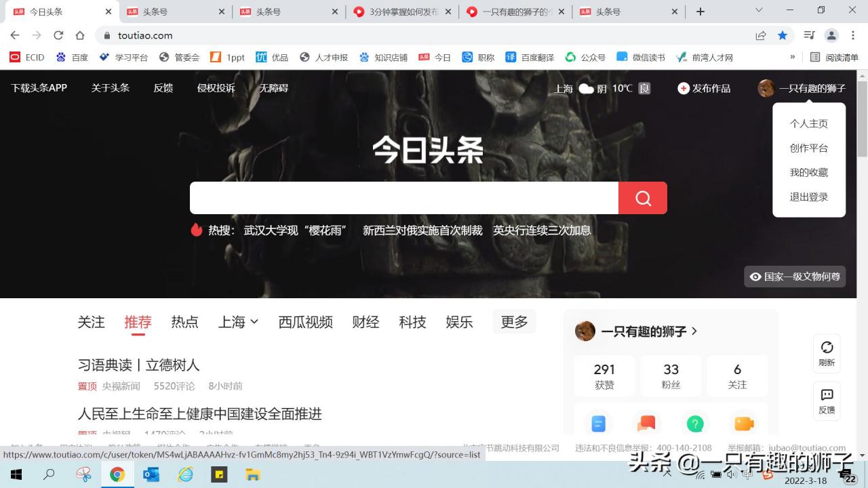Screen dimensions: 868x488
Task: Open hot search 新西兰对俄实施首次制裁
Action: click(x=422, y=230)
